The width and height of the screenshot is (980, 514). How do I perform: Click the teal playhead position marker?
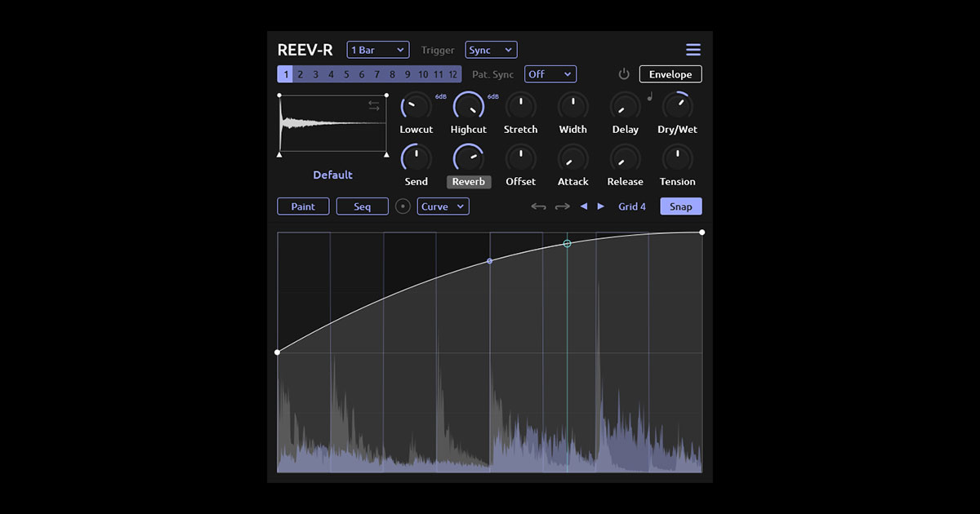click(x=568, y=244)
